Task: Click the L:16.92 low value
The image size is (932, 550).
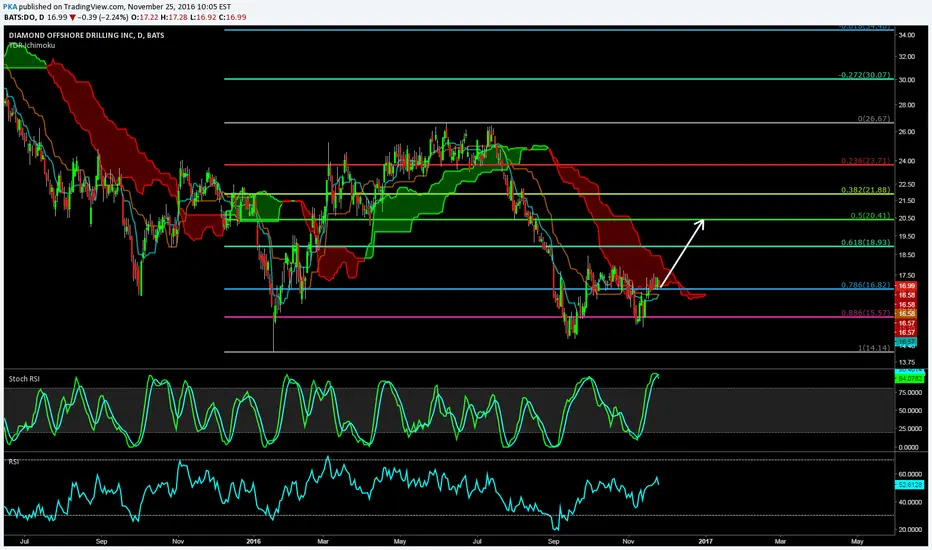Action: (x=204, y=17)
